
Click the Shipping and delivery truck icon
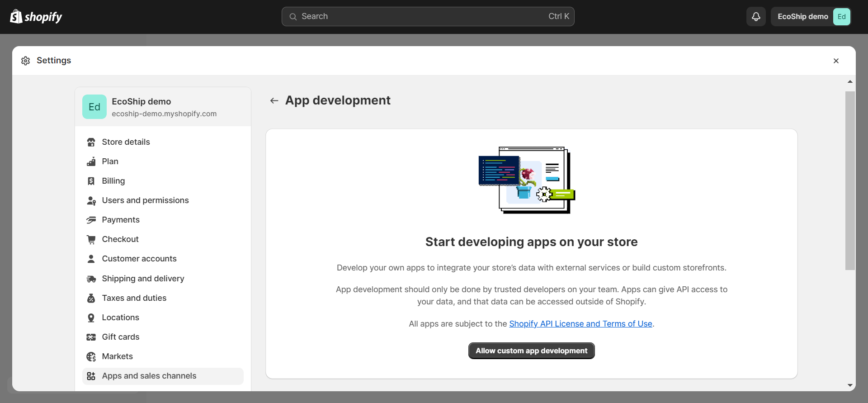91,279
